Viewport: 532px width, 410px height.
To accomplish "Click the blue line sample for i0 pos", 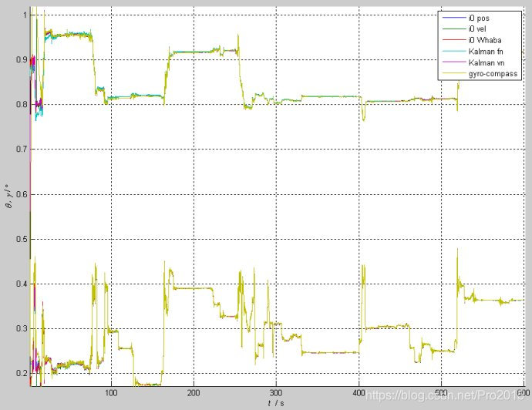I will 454,17.
